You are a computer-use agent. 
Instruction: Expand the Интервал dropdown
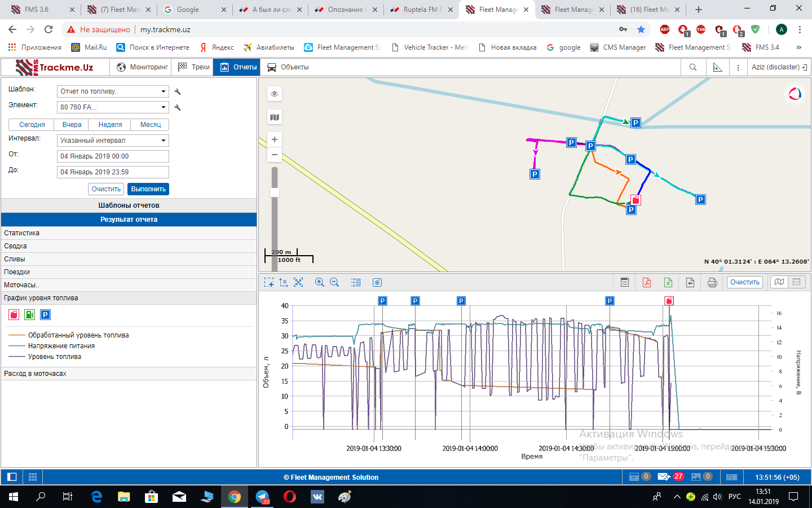(x=113, y=141)
